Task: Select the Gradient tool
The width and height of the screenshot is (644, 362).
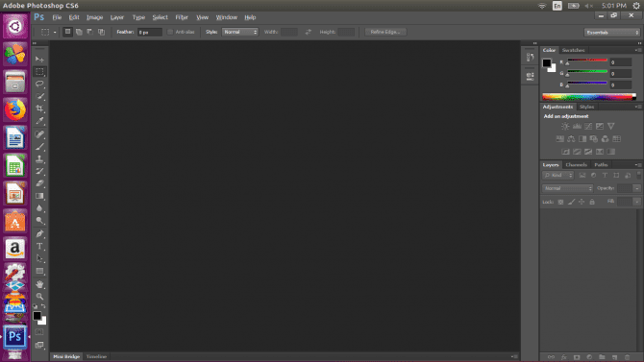Action: [x=39, y=196]
